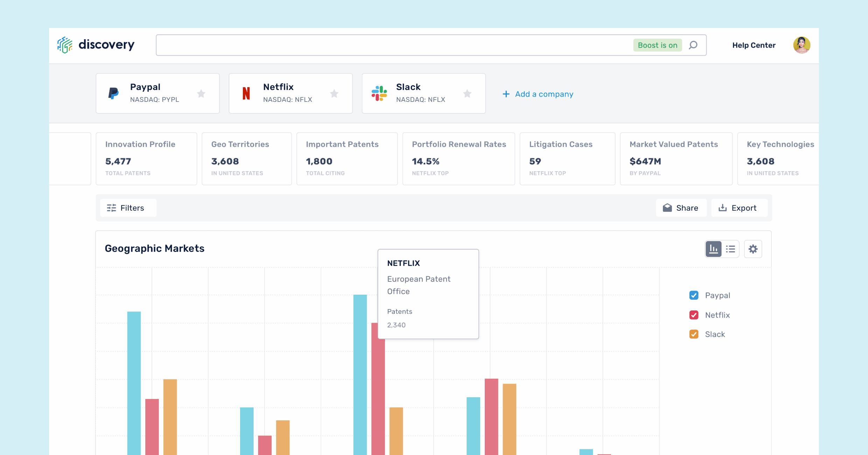Click the search magnifier icon
The width and height of the screenshot is (868, 455).
point(693,45)
